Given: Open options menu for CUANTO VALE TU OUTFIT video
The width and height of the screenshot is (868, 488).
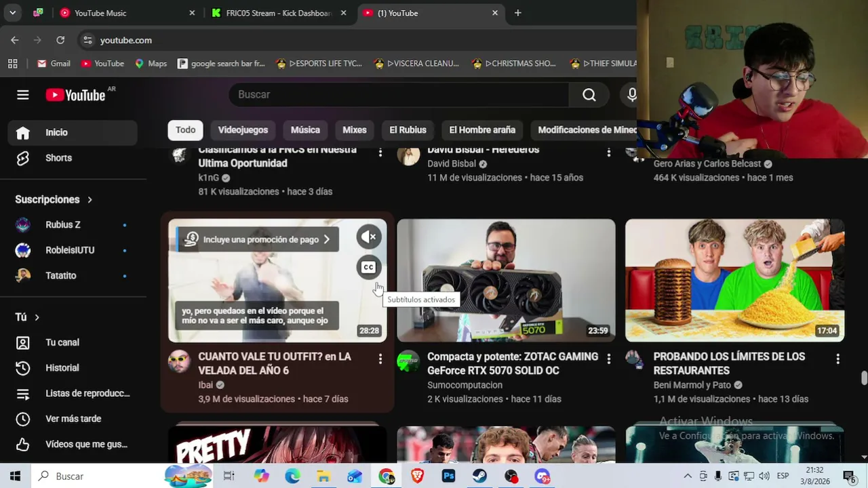Looking at the screenshot, I should (380, 359).
